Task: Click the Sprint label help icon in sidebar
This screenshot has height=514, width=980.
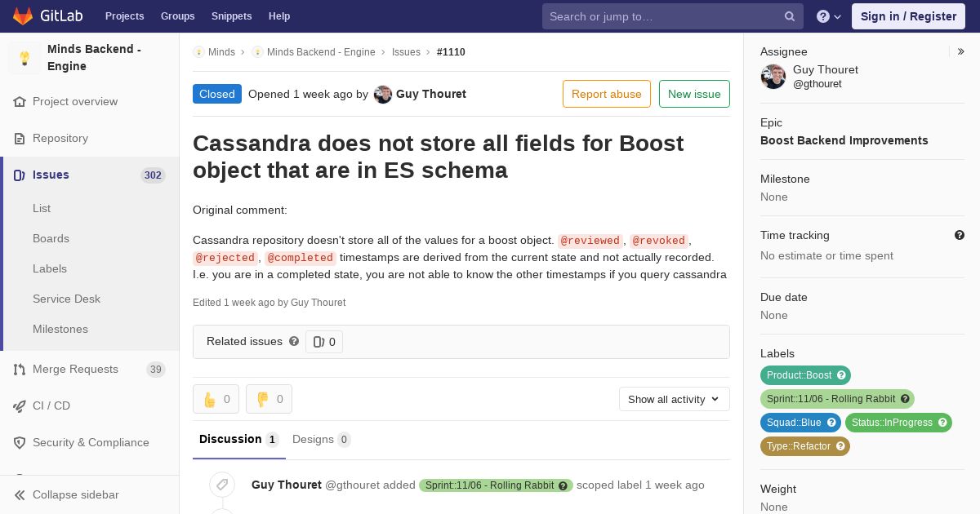Action: tap(905, 399)
